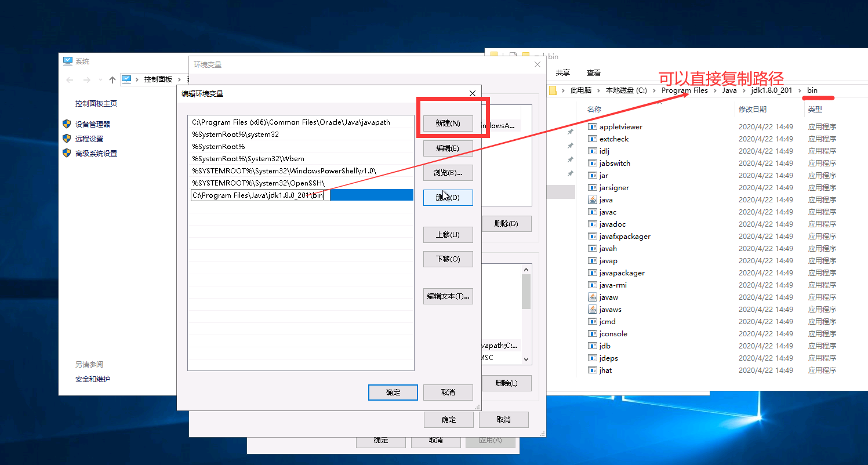
Task: Click 控制面板 breadcrumb in 系统 window
Action: tap(158, 79)
